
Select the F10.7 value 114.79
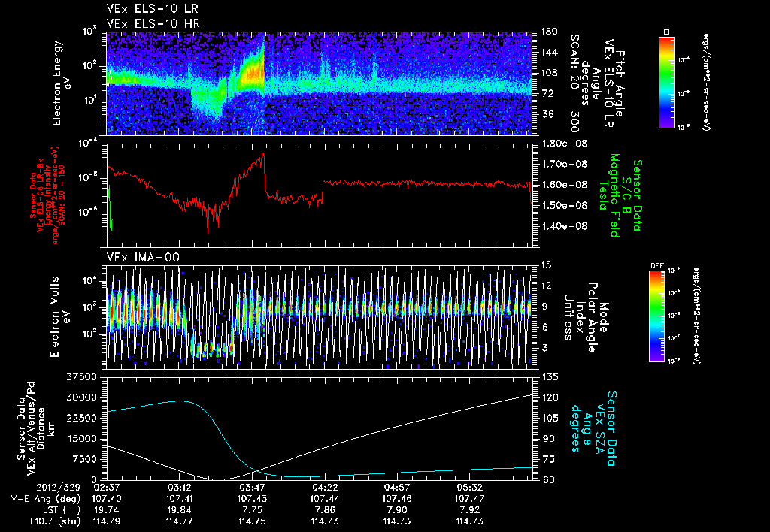click(x=107, y=521)
